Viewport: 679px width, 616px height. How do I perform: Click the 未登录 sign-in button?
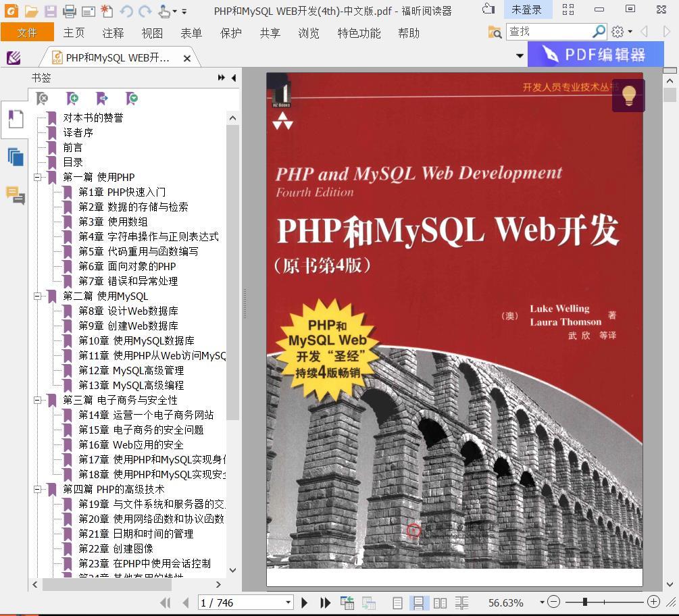coord(526,9)
